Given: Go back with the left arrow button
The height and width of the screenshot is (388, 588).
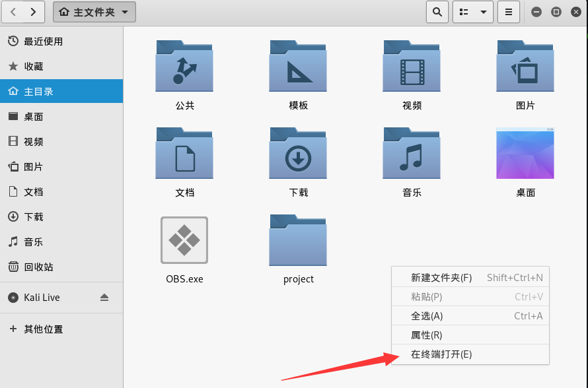Looking at the screenshot, I should pos(13,12).
